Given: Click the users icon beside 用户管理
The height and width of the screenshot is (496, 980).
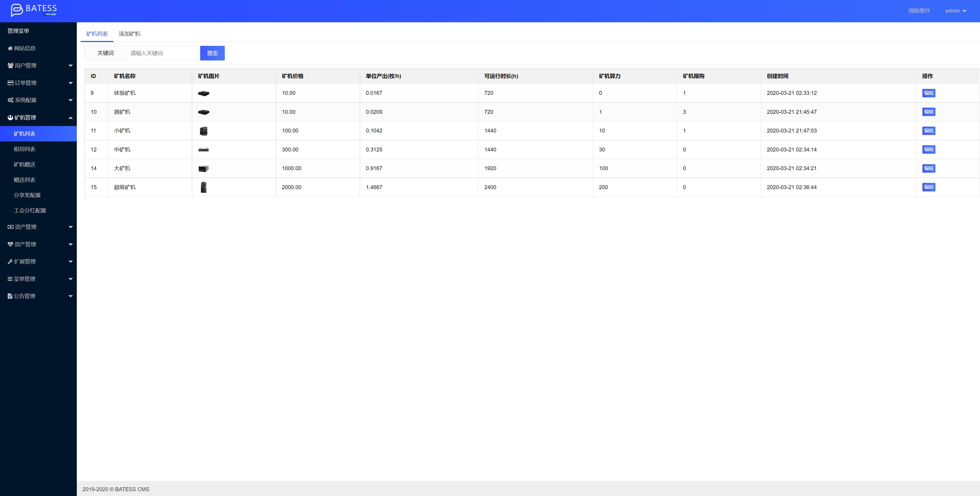Looking at the screenshot, I should (11, 66).
